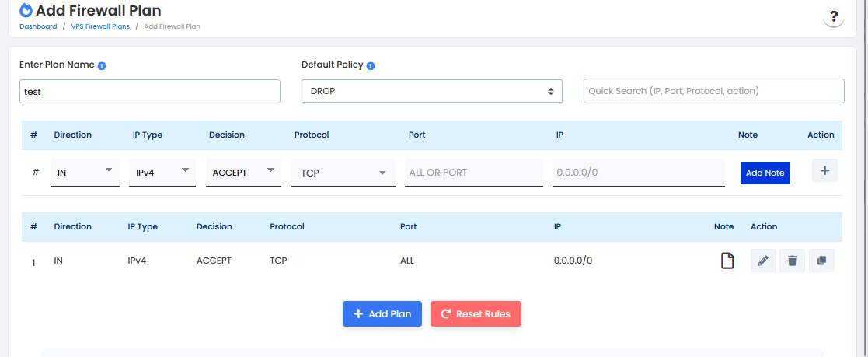This screenshot has width=868, height=357.
Task: Focus the Quick Search input field
Action: point(713,91)
